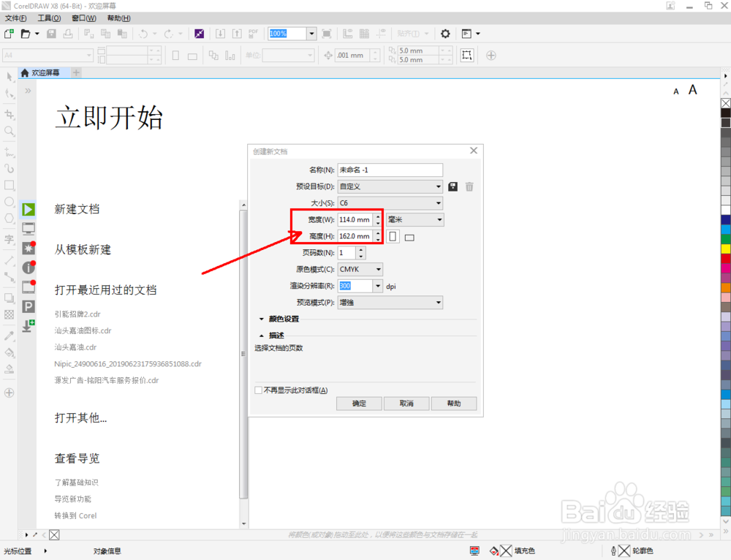Open the Workspace monitor sidebar icon
Image resolution: width=731 pixels, height=560 pixels.
[x=29, y=229]
